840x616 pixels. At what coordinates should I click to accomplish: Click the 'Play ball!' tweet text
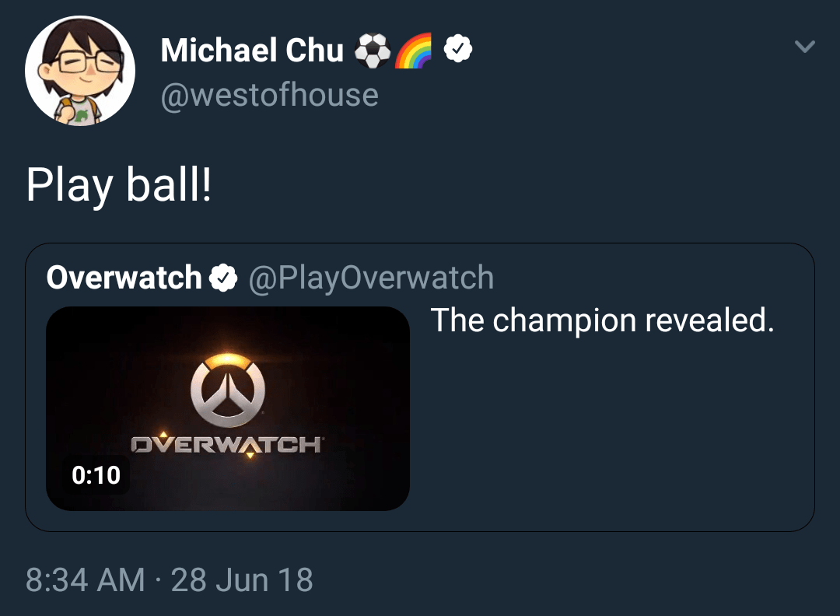tap(119, 185)
